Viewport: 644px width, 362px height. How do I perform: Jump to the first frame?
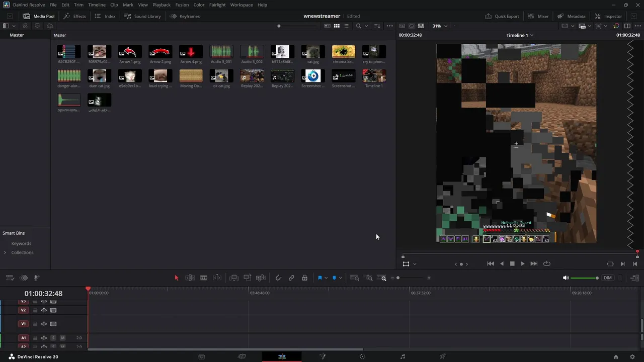(491, 263)
